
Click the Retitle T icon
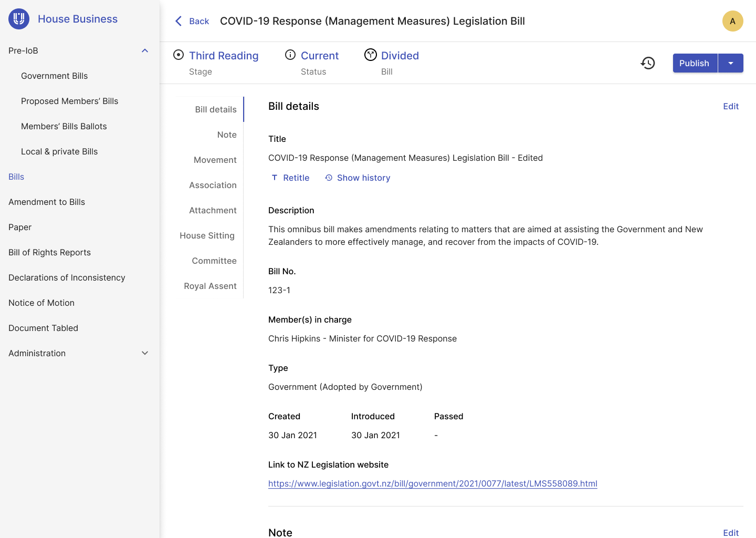275,178
